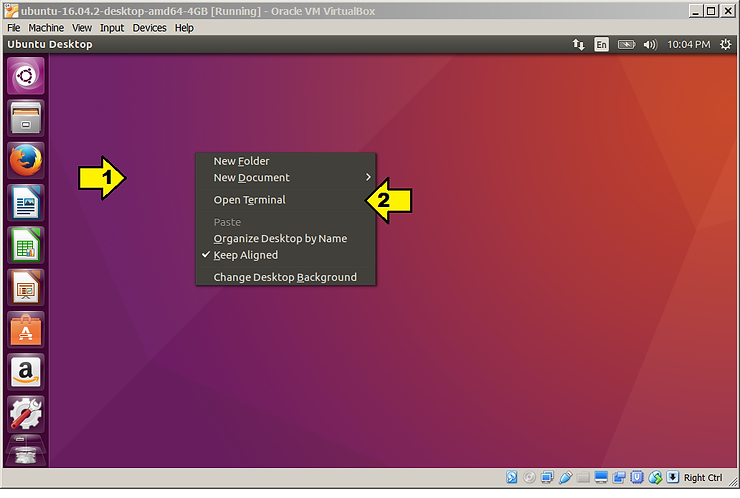Click the greyed-out Paste entry
Viewport: 740px width, 498px height.
tap(286, 222)
